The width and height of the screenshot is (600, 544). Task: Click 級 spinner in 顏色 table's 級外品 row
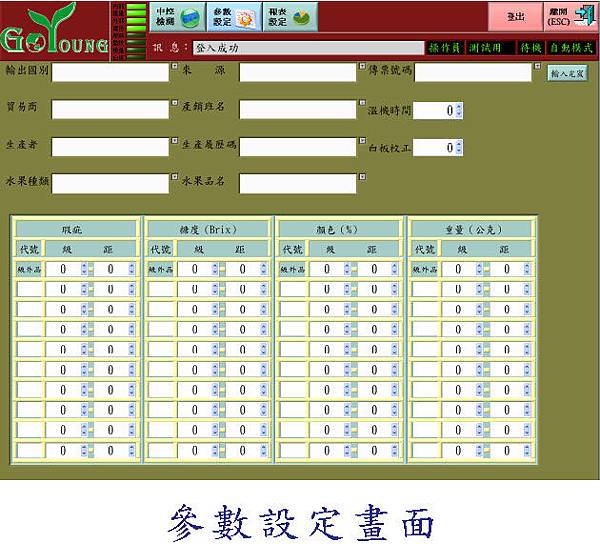pos(347,269)
